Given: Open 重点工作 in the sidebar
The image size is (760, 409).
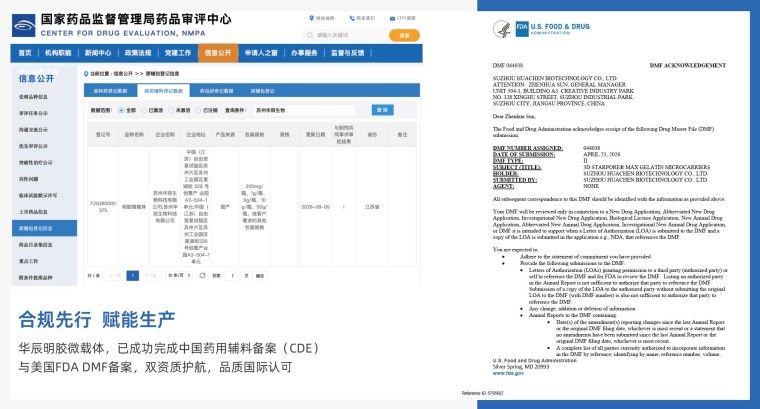Looking at the screenshot, I should click(x=29, y=261).
